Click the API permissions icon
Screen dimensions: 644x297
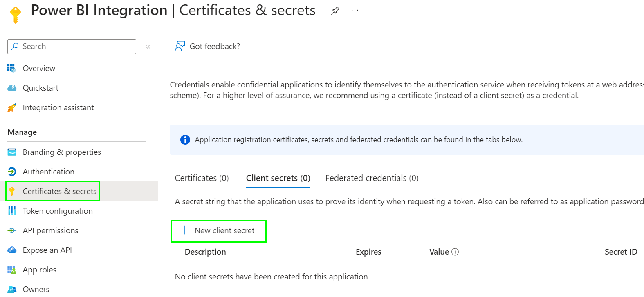click(12, 230)
